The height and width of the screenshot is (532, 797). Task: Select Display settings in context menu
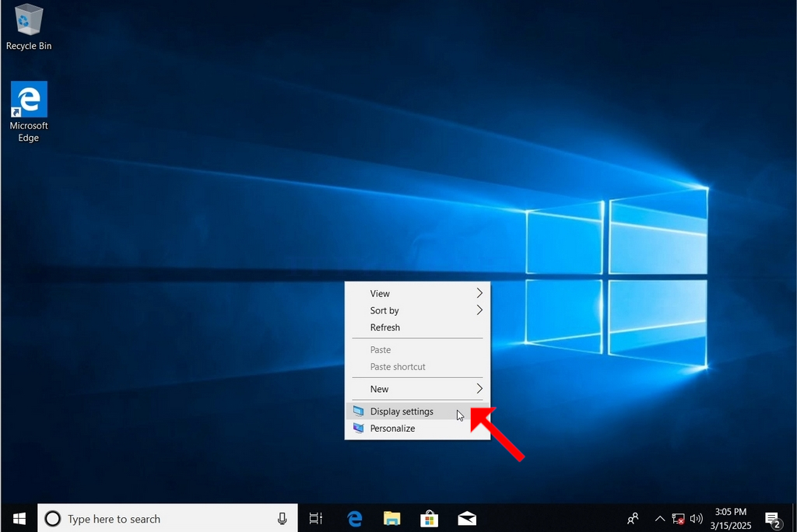[417, 411]
